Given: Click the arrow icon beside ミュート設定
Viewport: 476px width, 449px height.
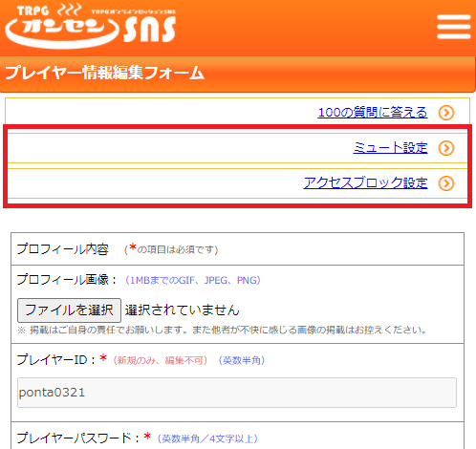Looking at the screenshot, I should [446, 148].
